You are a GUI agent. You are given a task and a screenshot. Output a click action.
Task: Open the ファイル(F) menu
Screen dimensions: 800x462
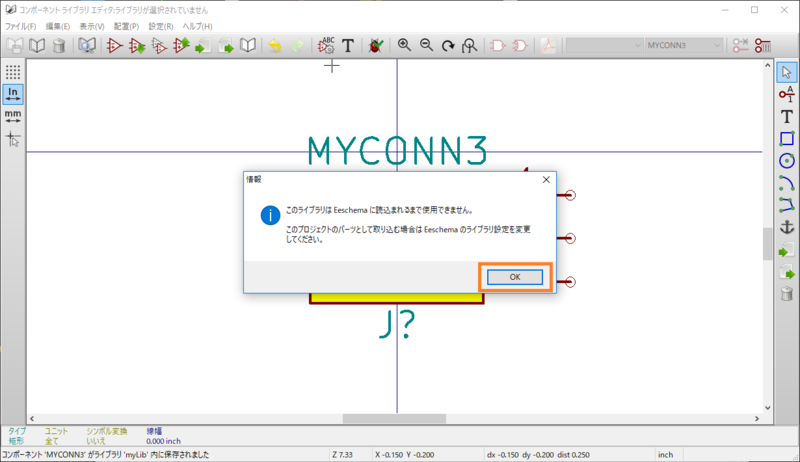[x=20, y=27]
